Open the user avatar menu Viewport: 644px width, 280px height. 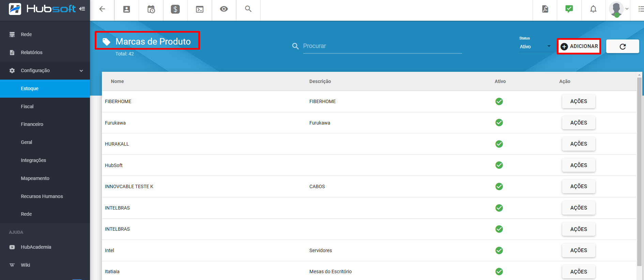click(x=618, y=9)
